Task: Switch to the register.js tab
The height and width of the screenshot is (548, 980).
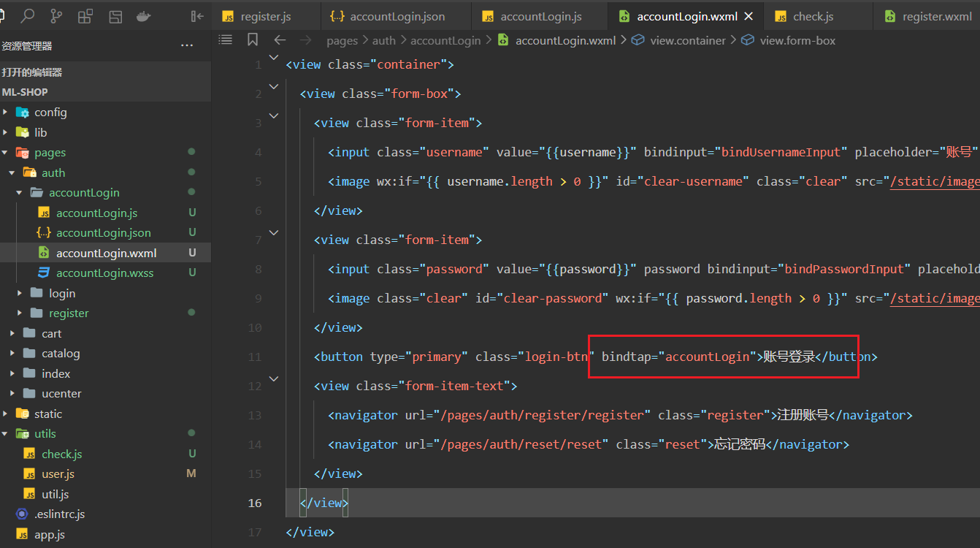Action: click(x=266, y=16)
